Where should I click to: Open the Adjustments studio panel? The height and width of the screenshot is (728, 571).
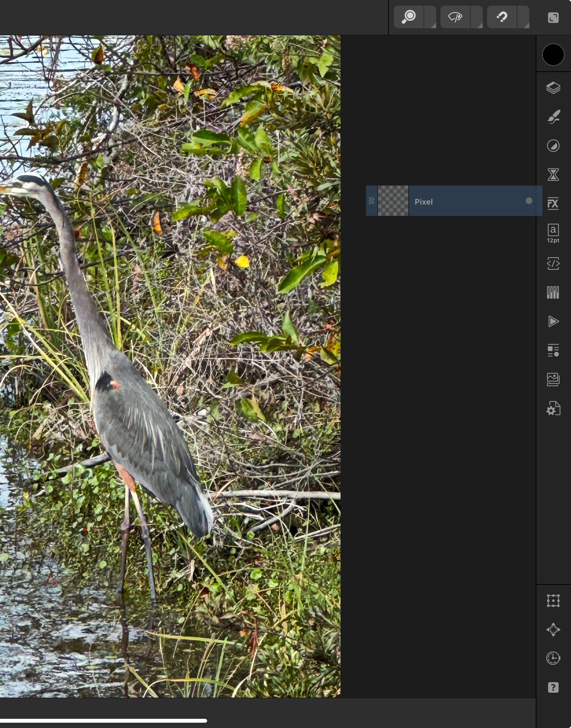click(x=553, y=146)
